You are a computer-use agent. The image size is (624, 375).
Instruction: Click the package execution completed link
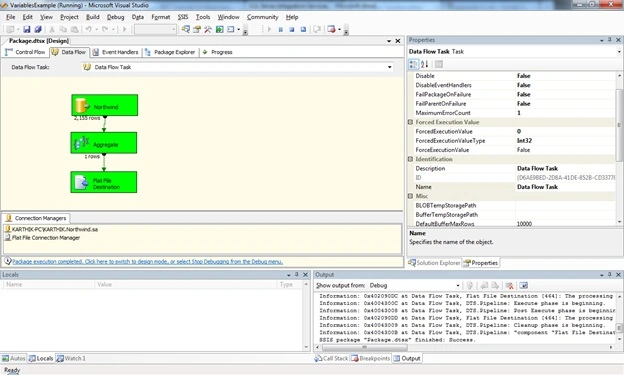147,262
